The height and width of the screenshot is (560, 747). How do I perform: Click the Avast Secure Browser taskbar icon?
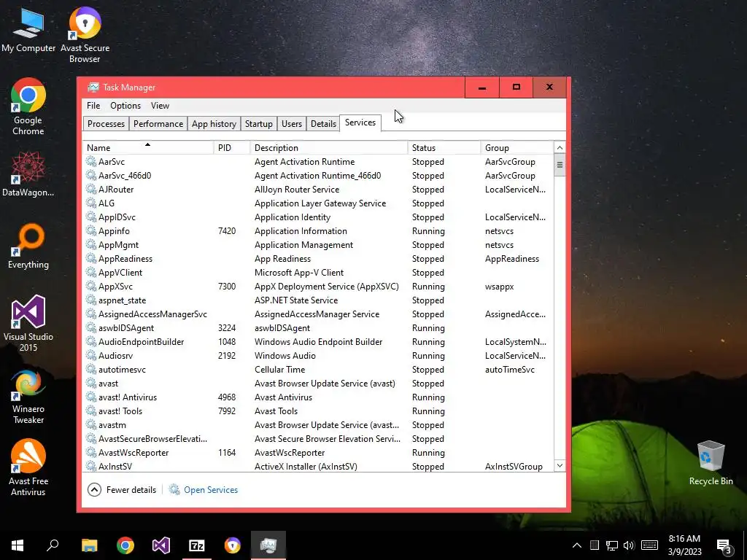coord(233,545)
